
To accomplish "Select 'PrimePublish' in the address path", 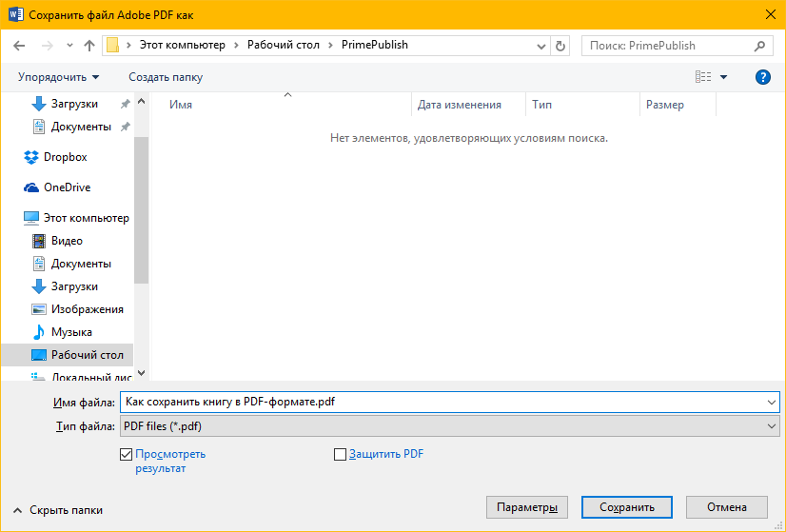I will click(375, 45).
